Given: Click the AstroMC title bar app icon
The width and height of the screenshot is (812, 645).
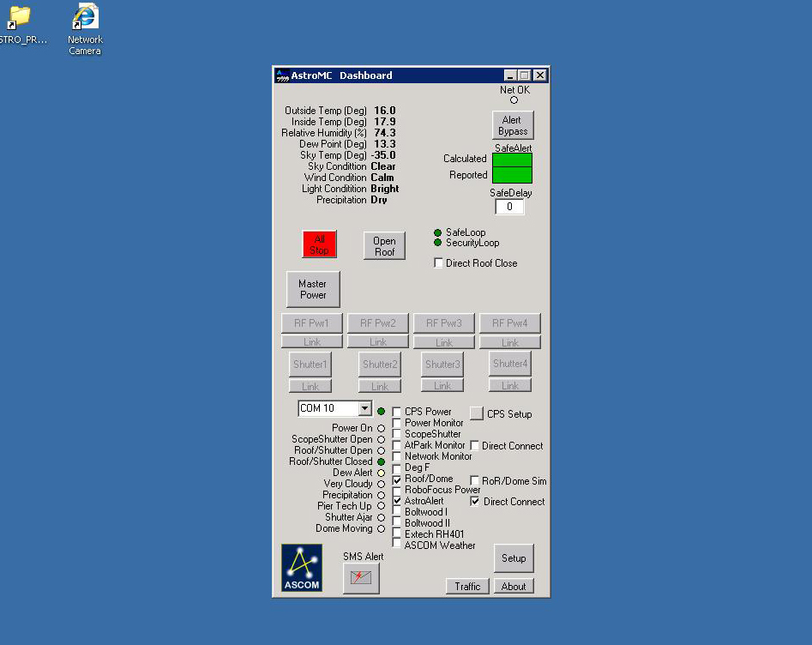Looking at the screenshot, I should click(282, 75).
